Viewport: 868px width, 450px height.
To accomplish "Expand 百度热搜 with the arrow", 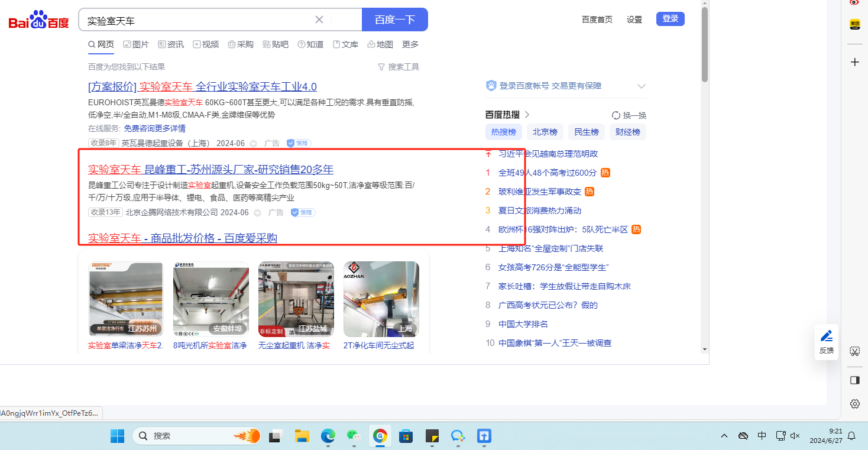I will (527, 115).
